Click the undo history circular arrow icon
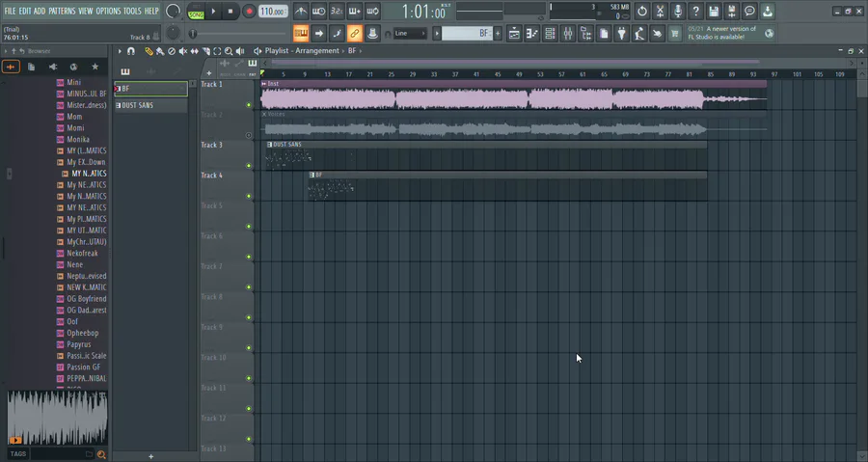Screen dimensions: 868x462 642,11
